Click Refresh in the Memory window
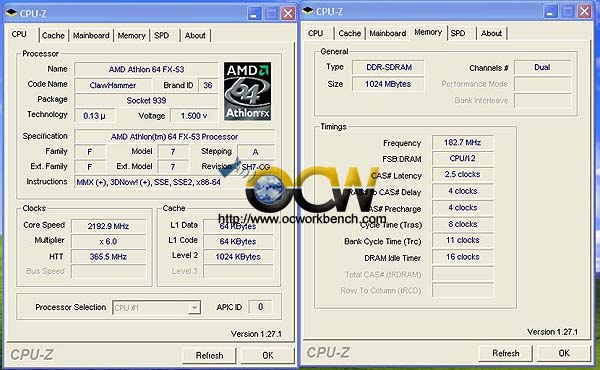 tap(505, 353)
